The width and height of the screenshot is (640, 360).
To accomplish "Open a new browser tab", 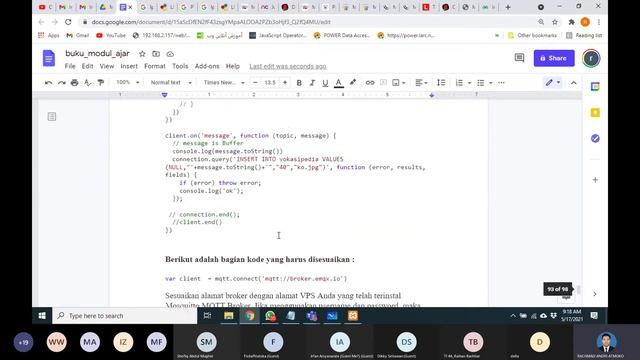I will pyautogui.click(x=508, y=7).
